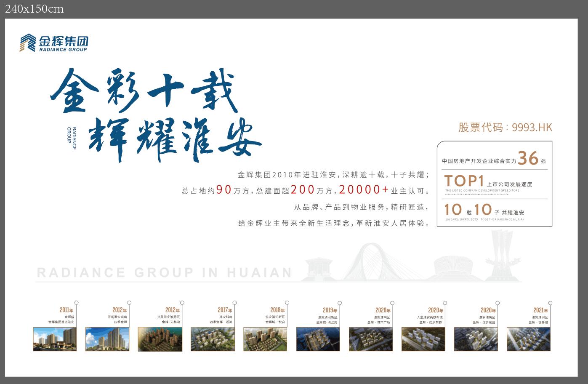Click the 2018 timeline pin circle
Screen dimensions: 588x384
pyautogui.click(x=287, y=302)
